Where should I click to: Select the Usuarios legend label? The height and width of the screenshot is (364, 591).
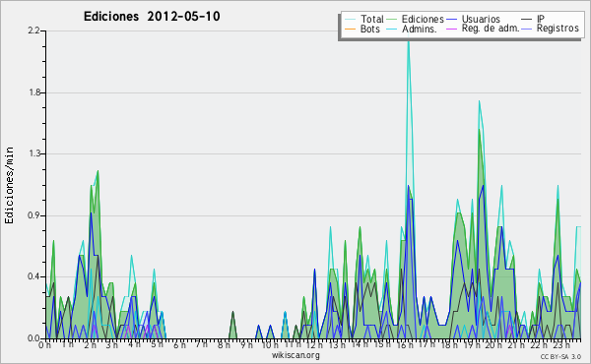point(481,19)
